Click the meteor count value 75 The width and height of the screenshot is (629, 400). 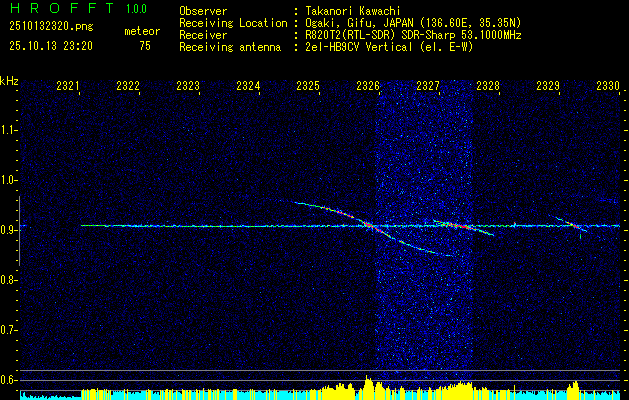[145, 46]
